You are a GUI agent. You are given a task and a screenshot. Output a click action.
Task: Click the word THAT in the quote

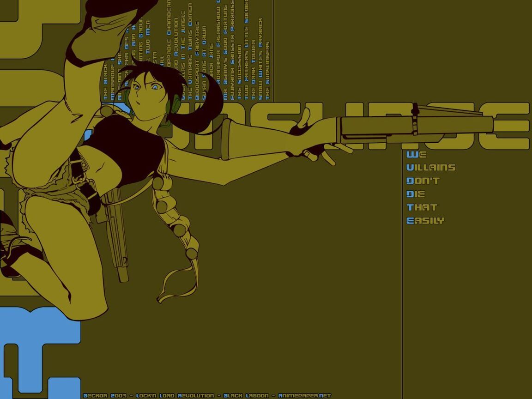tap(422, 207)
